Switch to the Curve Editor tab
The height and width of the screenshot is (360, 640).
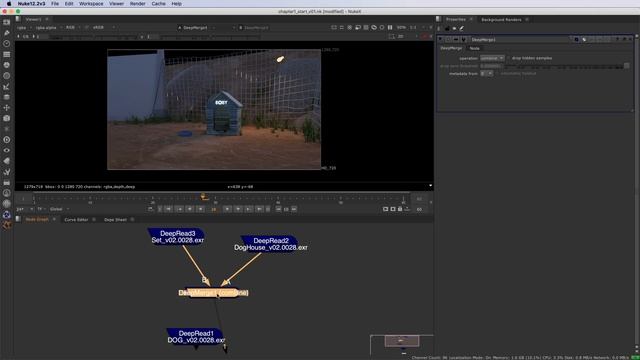[x=76, y=220]
